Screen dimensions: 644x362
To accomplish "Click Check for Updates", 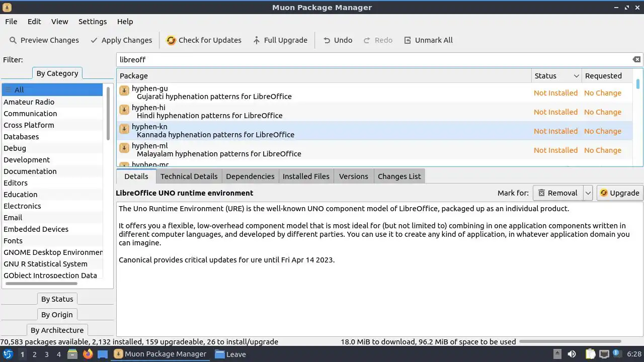I will (204, 40).
